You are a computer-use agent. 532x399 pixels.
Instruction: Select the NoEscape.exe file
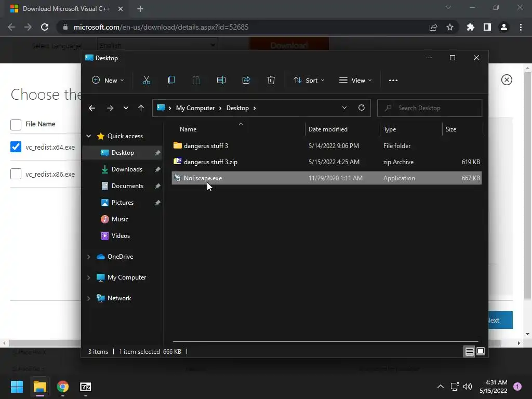327,178
